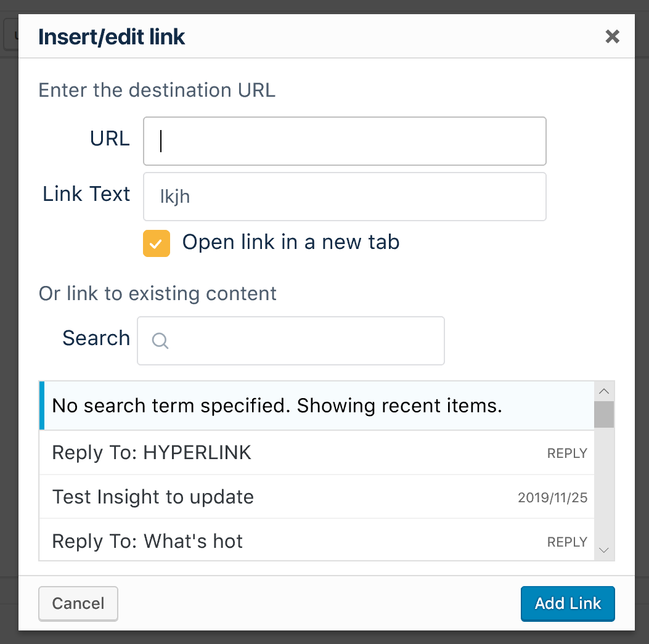The image size is (649, 644).
Task: Select Reply To: HYPERLINK result
Action: (x=317, y=452)
